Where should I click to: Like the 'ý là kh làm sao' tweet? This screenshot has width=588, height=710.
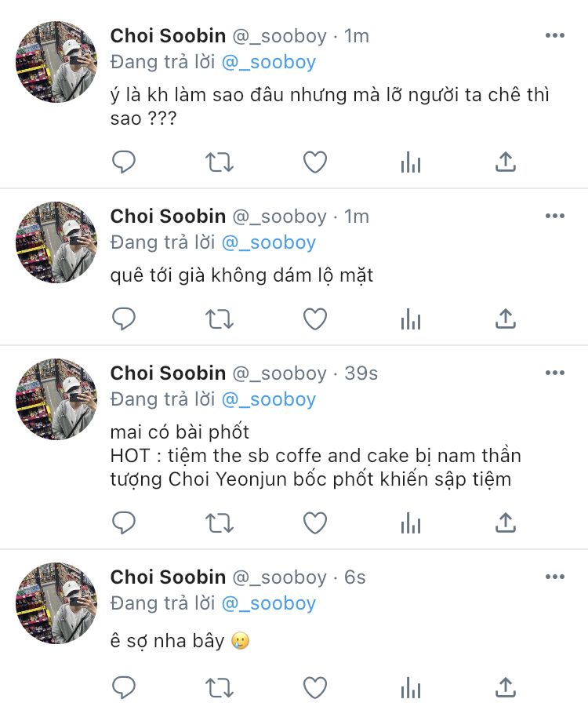coord(315,162)
